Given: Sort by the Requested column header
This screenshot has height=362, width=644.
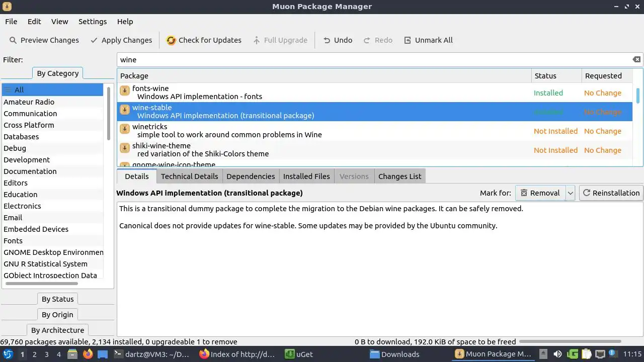Looking at the screenshot, I should point(607,76).
